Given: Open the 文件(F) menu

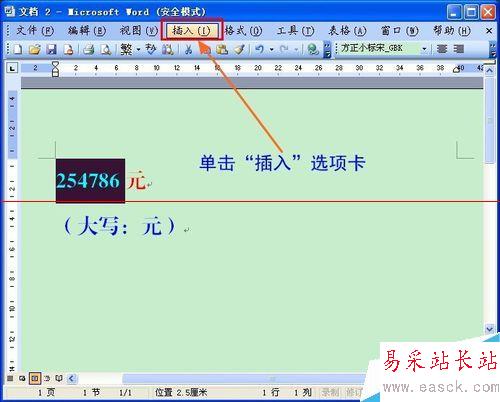Looking at the screenshot, I should click(x=35, y=31).
